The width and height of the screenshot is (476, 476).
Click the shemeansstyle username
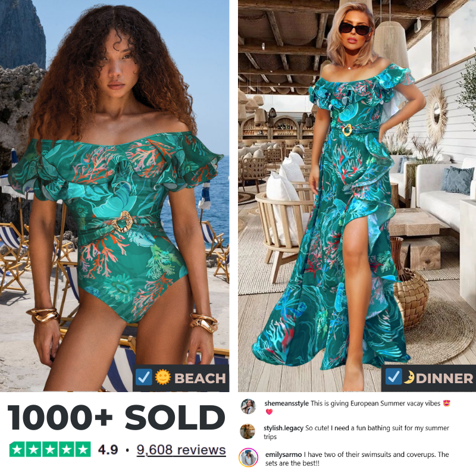(286, 403)
